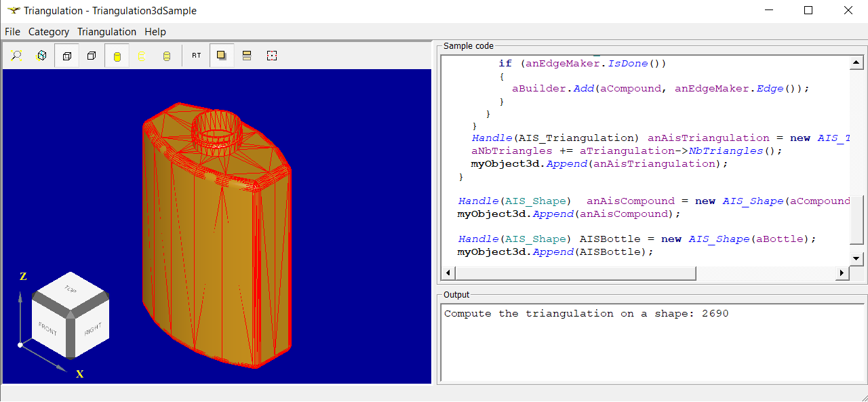
Task: Click the TOP face of view cube
Action: [70, 289]
